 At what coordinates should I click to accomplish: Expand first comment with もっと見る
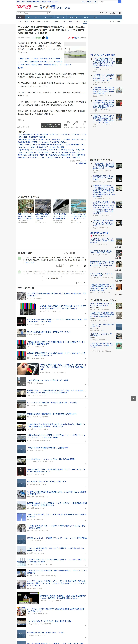point(30,263)
